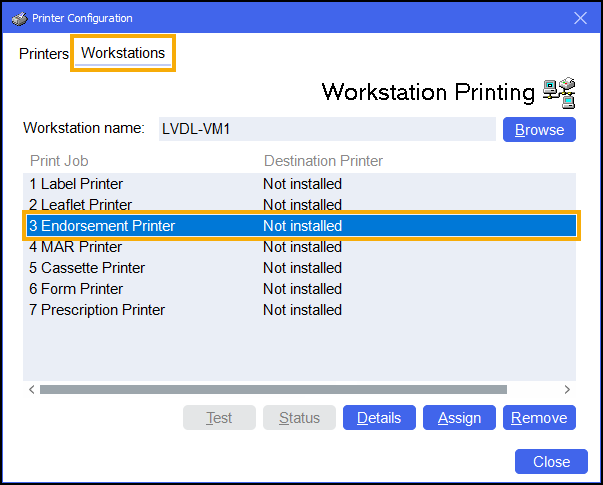The image size is (603, 485).
Task: Click the Workstation name input field
Action: pyautogui.click(x=326, y=129)
